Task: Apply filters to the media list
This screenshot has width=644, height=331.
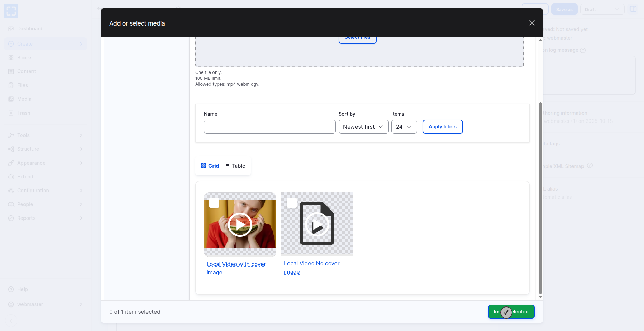Action: point(443,127)
